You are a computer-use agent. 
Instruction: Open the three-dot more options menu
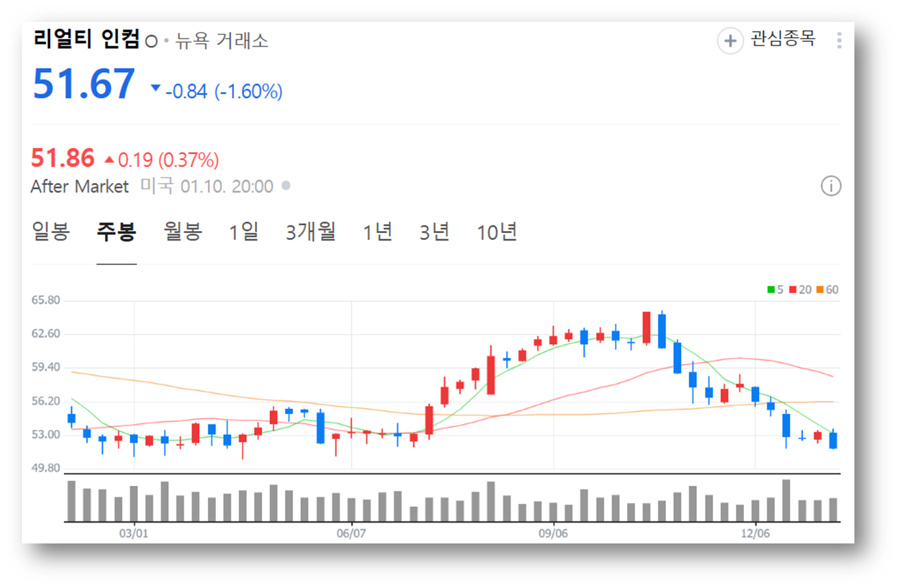pyautogui.click(x=839, y=40)
